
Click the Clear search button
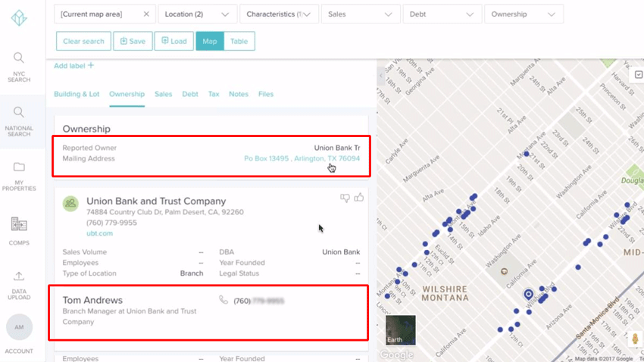pyautogui.click(x=83, y=41)
